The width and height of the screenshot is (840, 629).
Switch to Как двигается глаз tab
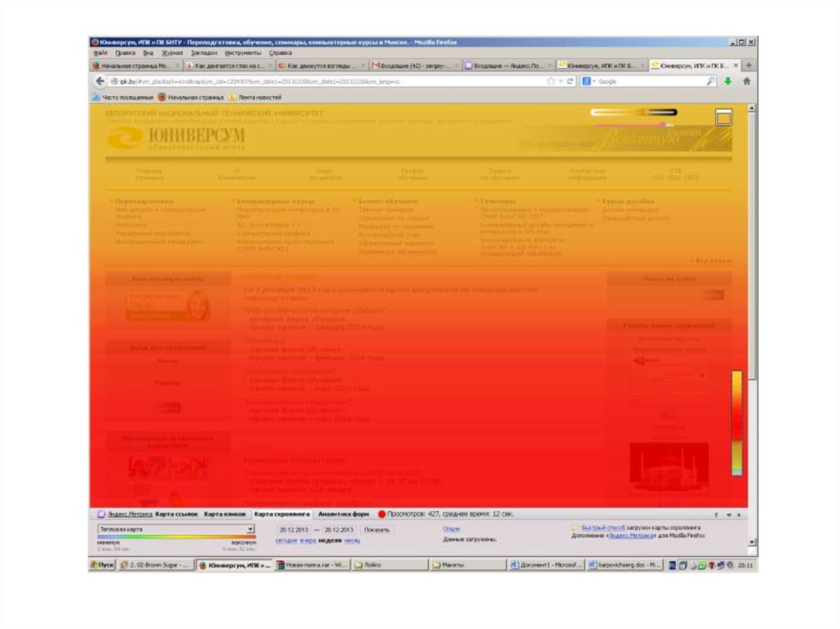(x=230, y=66)
